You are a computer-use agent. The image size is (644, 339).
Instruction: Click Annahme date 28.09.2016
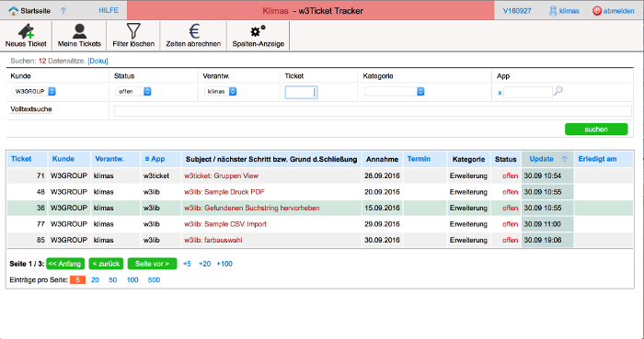point(382,175)
